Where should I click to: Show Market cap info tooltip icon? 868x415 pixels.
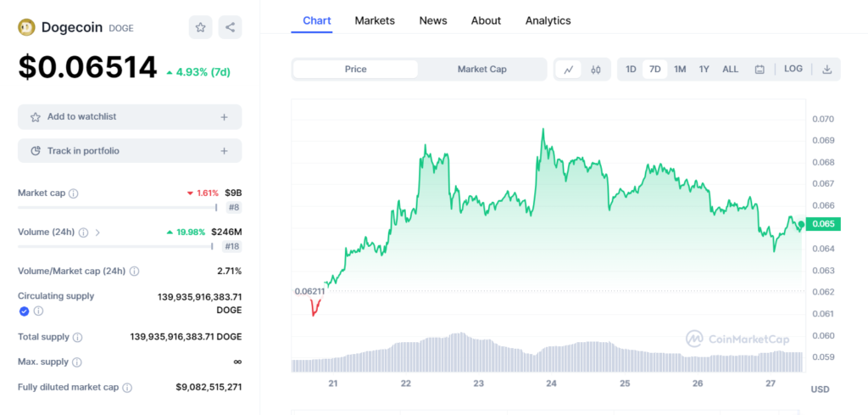[x=74, y=194]
